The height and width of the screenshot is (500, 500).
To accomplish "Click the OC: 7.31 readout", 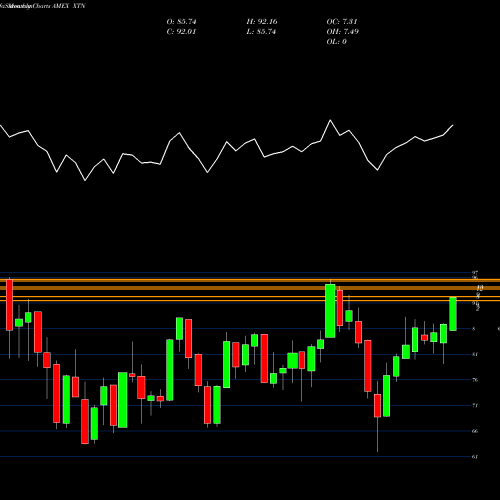I will pos(342,22).
